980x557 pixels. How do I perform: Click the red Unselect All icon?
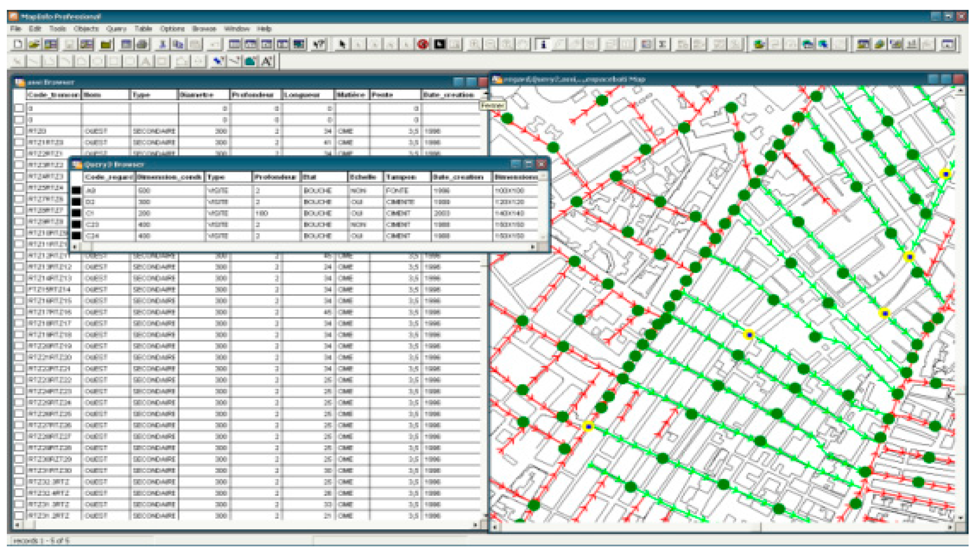coord(423,44)
